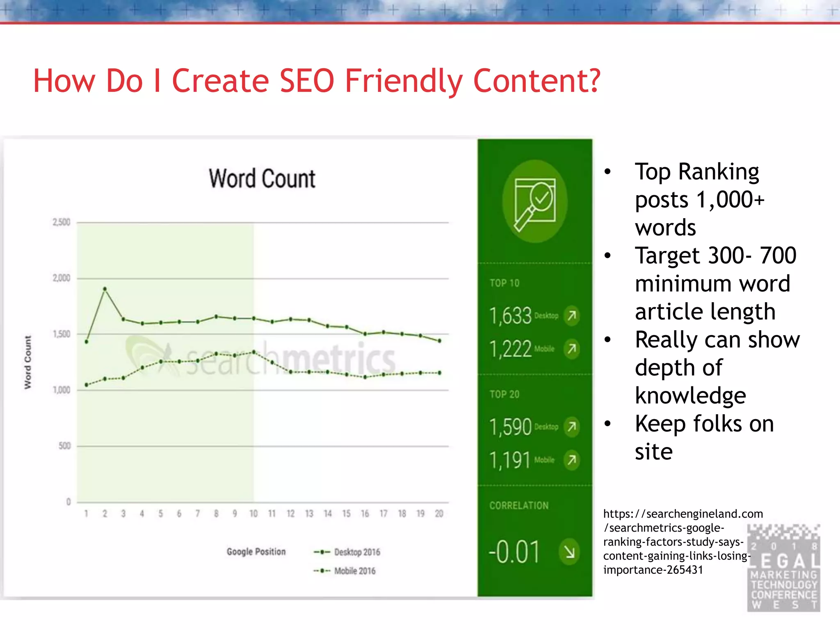Click the 'Word Count' chart title

click(262, 178)
